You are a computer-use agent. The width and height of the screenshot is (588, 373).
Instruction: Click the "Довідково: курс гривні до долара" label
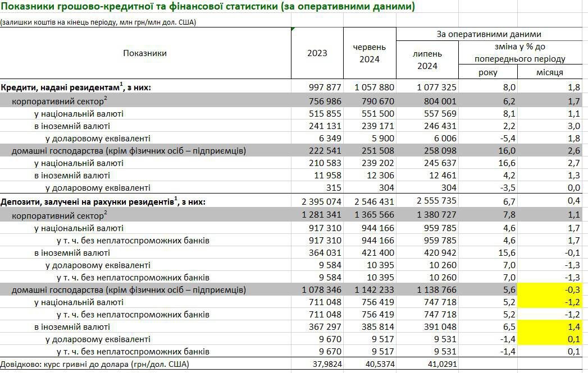coord(95,364)
